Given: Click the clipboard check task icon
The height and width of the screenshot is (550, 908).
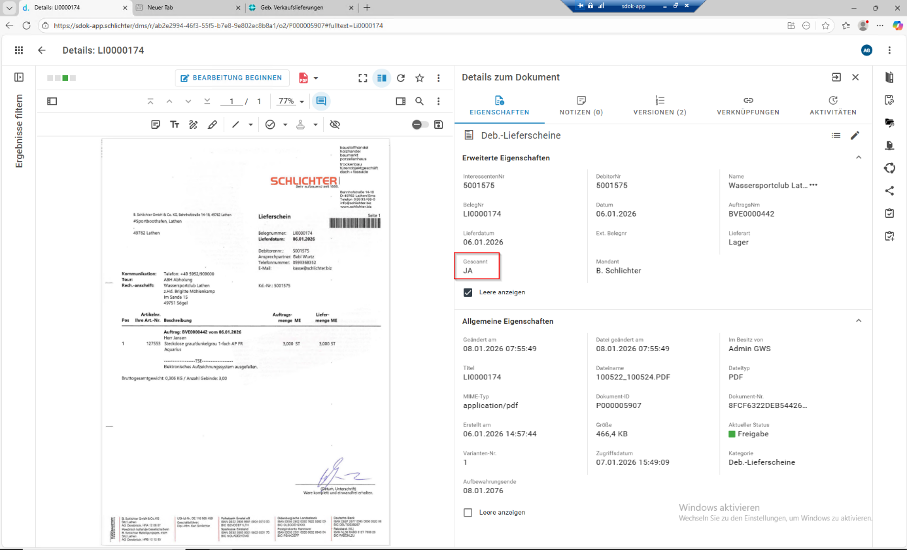Looking at the screenshot, I should coord(890,214).
